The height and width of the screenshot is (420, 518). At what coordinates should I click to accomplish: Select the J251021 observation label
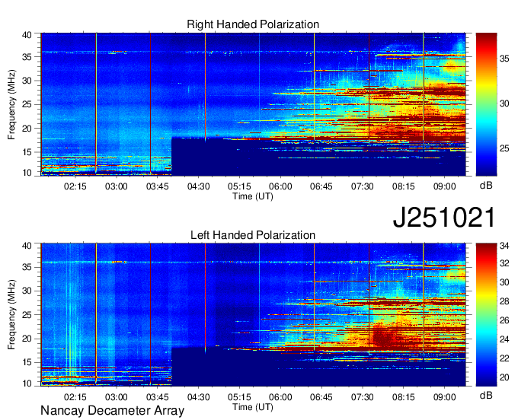click(444, 218)
